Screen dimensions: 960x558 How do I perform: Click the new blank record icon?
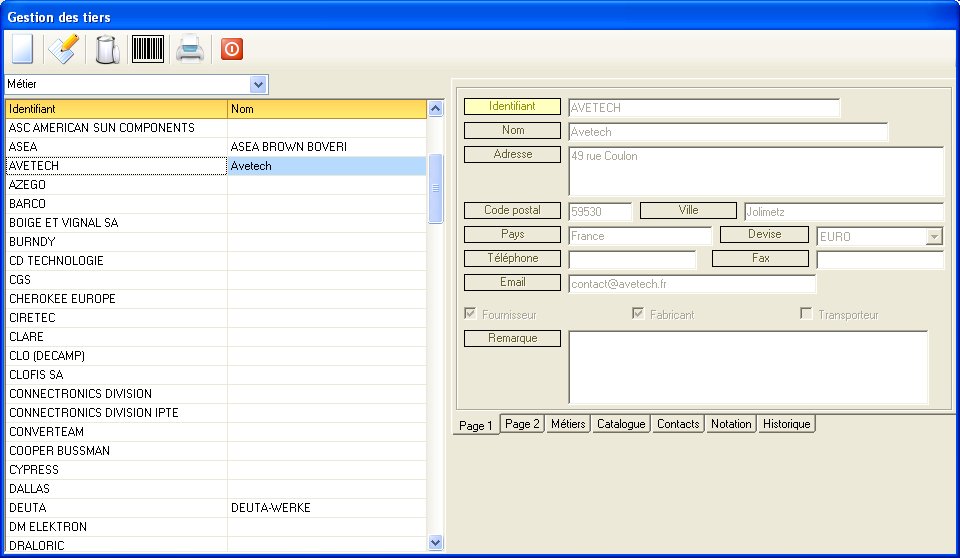click(22, 49)
